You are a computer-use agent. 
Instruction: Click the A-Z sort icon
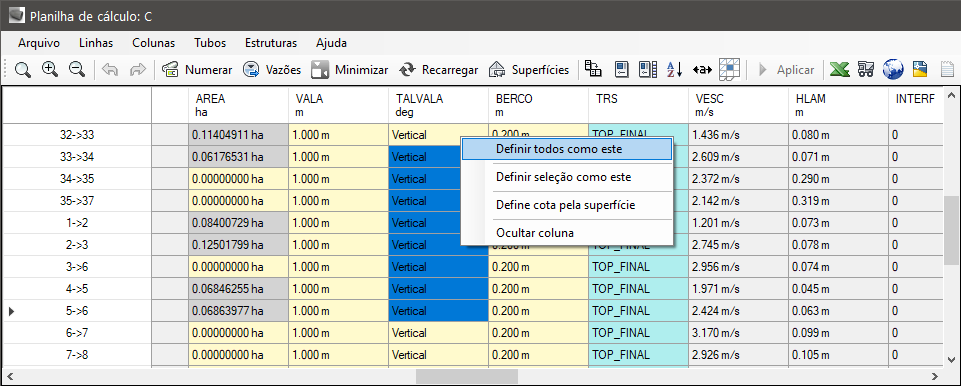click(675, 69)
